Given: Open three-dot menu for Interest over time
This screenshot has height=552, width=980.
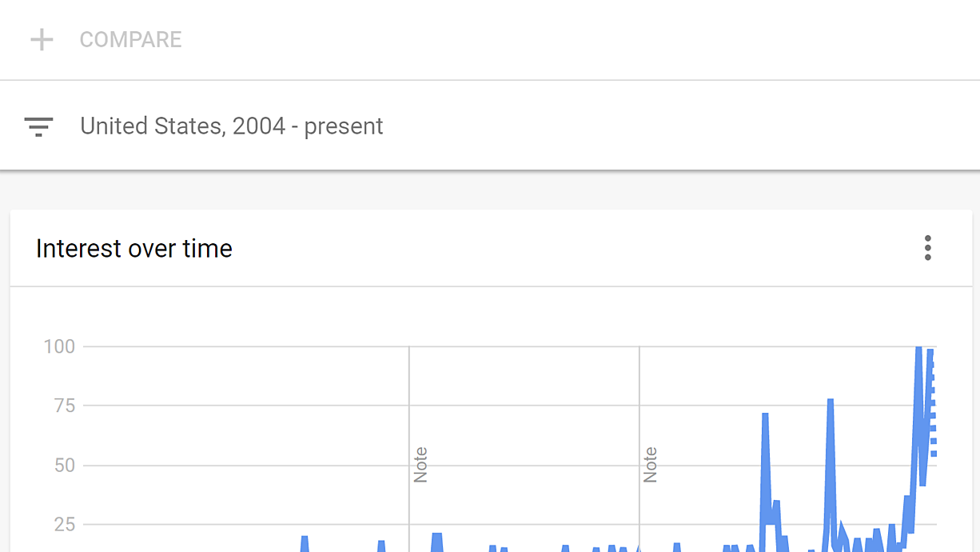Looking at the screenshot, I should coord(928,248).
